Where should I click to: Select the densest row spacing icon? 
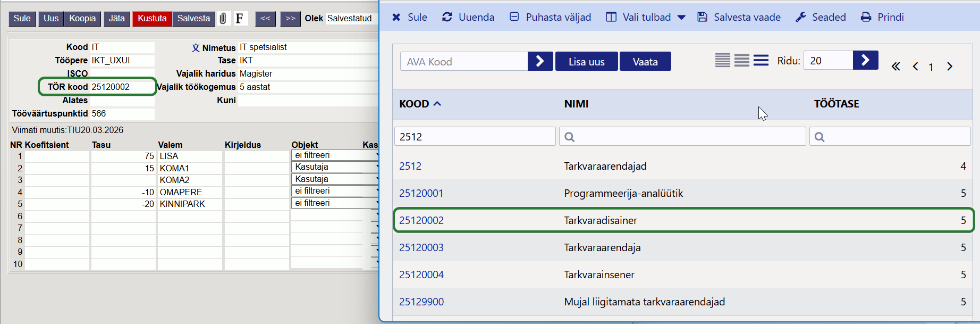tap(722, 60)
